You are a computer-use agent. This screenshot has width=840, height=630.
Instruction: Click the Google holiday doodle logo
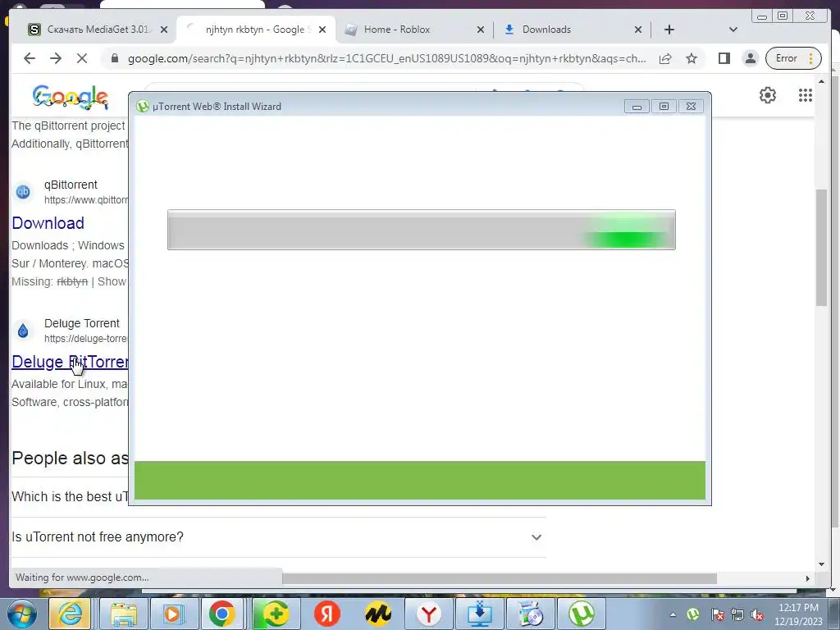pos(71,98)
